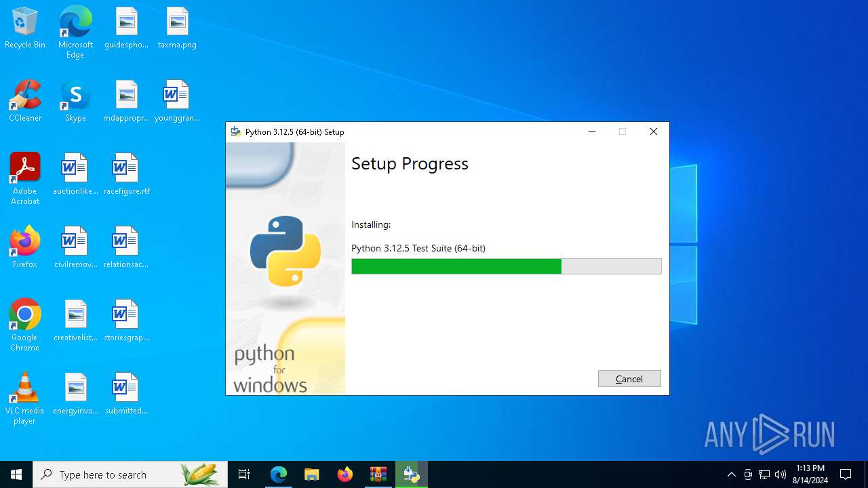Click the green installation progress bar

point(506,266)
